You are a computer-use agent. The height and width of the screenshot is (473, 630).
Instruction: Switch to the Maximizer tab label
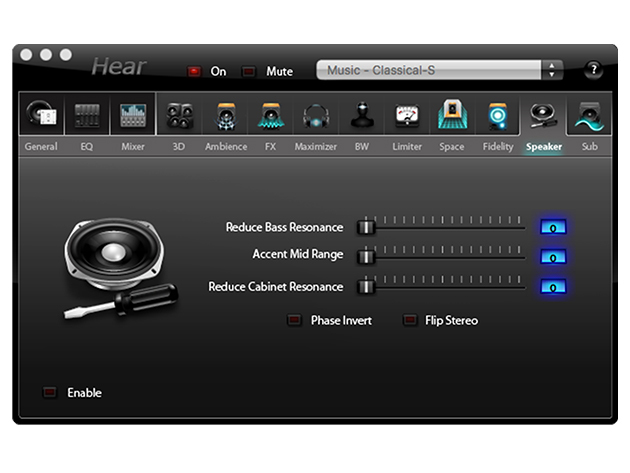316,147
